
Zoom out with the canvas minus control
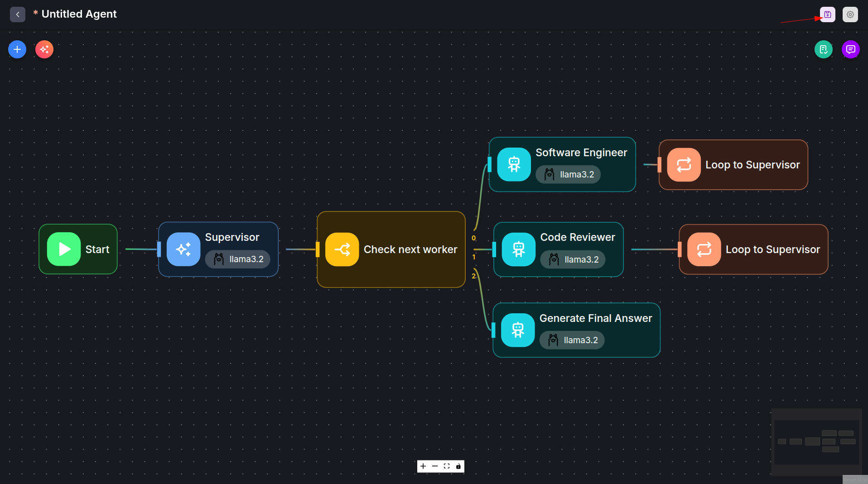point(435,466)
